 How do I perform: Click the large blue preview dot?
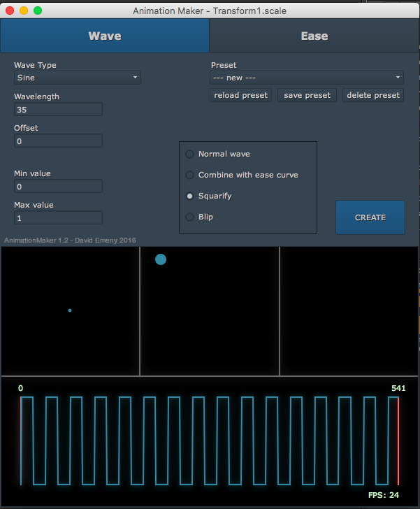tap(161, 259)
